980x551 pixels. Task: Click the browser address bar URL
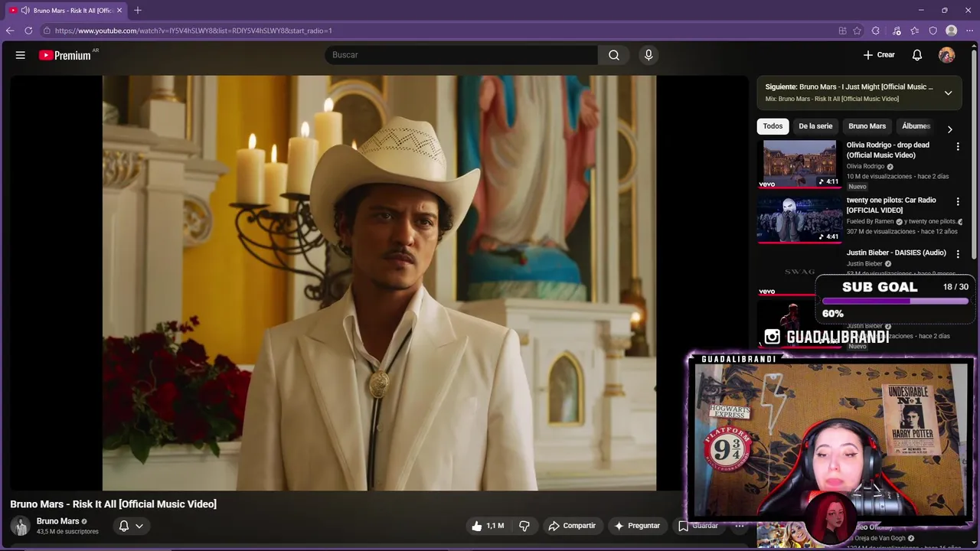(193, 31)
